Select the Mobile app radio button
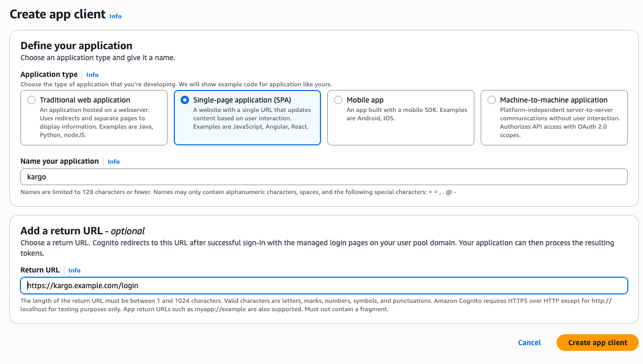Viewport: 643px width, 364px height. (x=338, y=99)
